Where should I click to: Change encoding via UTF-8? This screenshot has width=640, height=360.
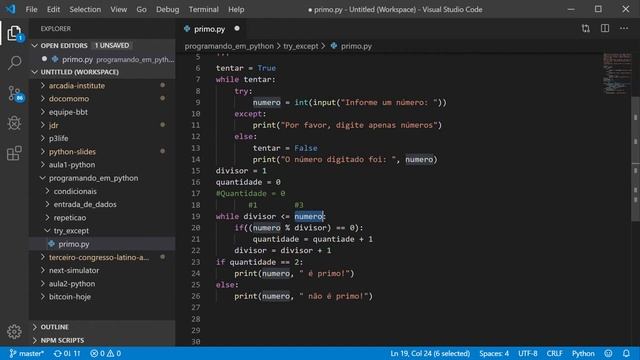pos(527,353)
